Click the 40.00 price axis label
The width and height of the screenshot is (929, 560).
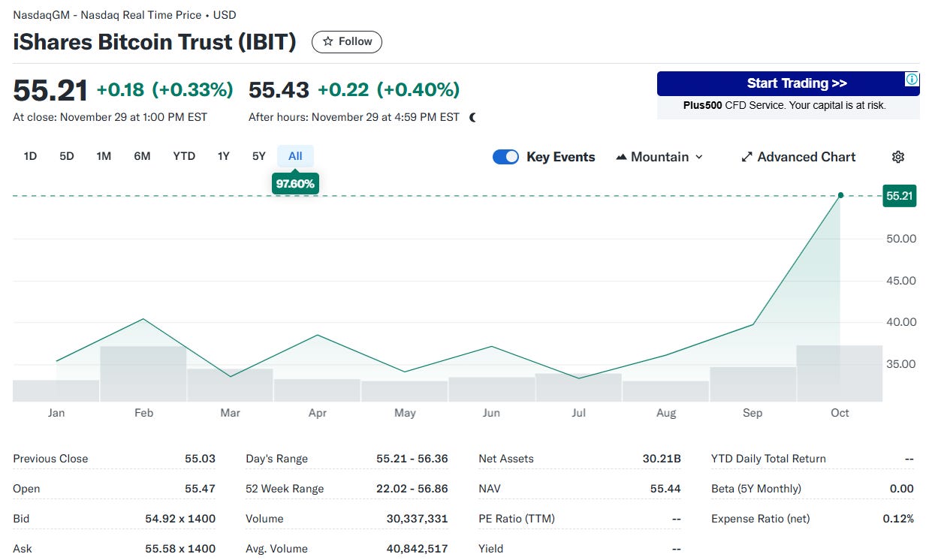(x=901, y=322)
